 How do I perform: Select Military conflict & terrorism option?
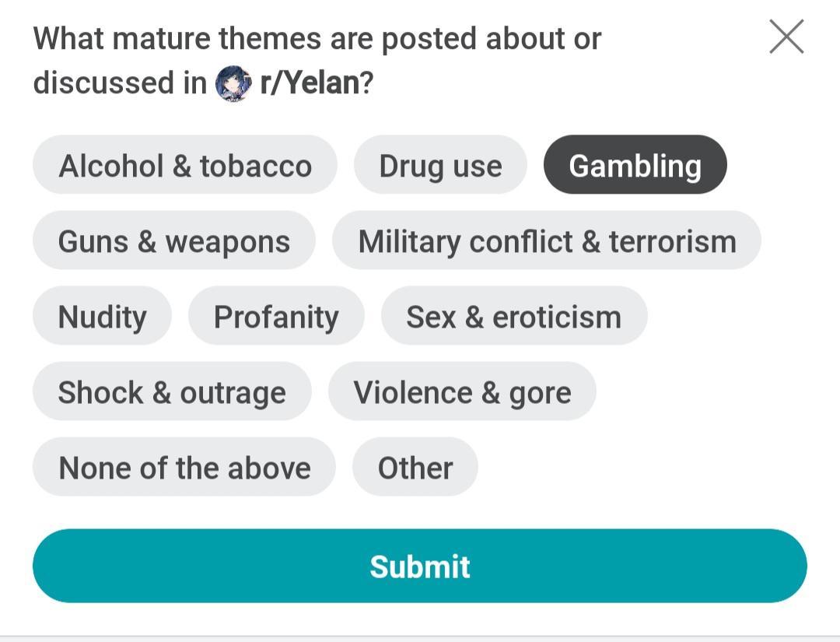coord(546,241)
